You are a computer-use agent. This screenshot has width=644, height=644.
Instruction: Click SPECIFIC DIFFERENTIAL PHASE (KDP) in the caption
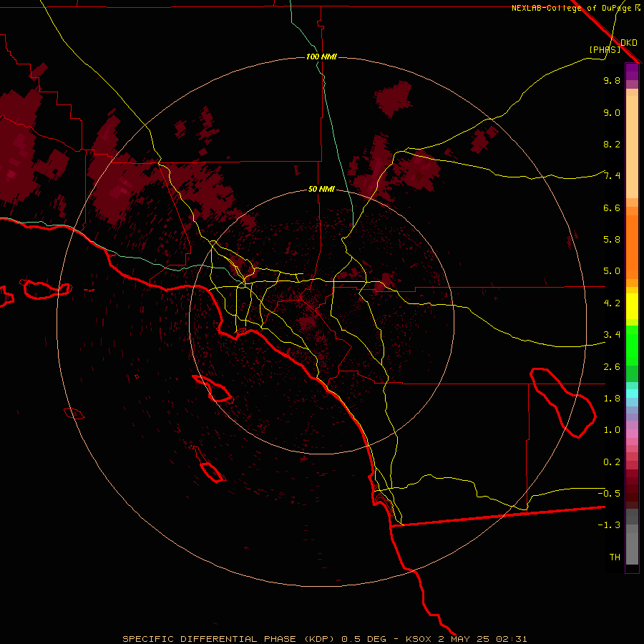pyautogui.click(x=230, y=639)
